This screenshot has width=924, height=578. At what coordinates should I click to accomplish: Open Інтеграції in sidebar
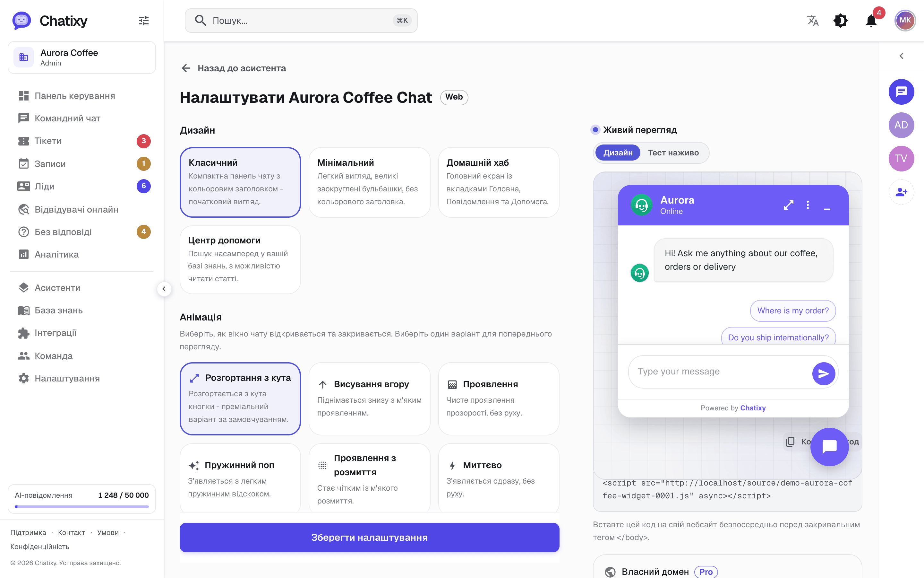click(82, 333)
